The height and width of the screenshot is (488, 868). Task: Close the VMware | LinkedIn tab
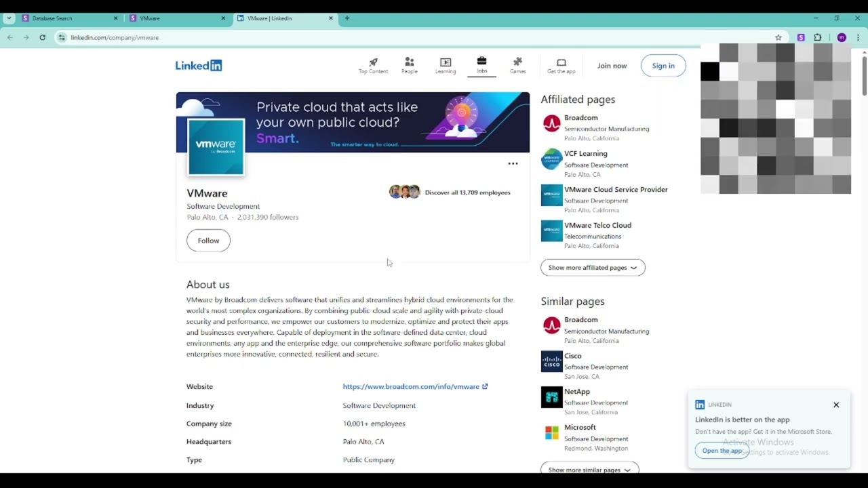pos(331,18)
